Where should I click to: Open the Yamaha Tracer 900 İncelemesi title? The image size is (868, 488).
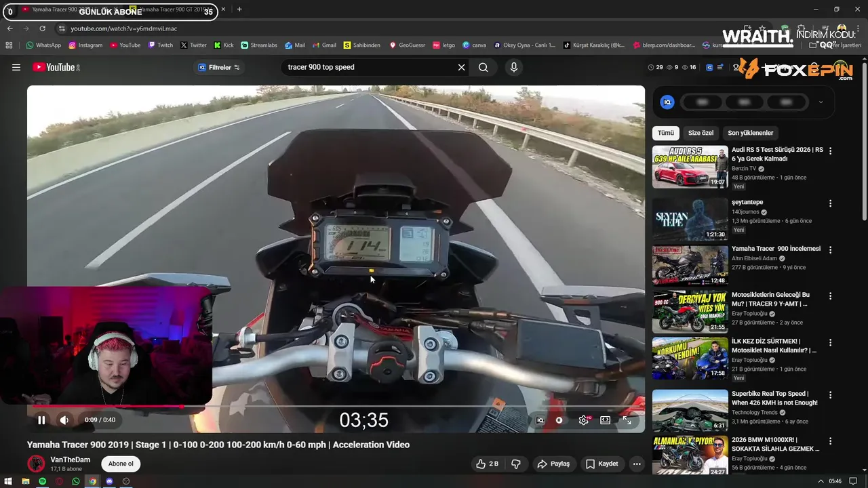(x=776, y=249)
